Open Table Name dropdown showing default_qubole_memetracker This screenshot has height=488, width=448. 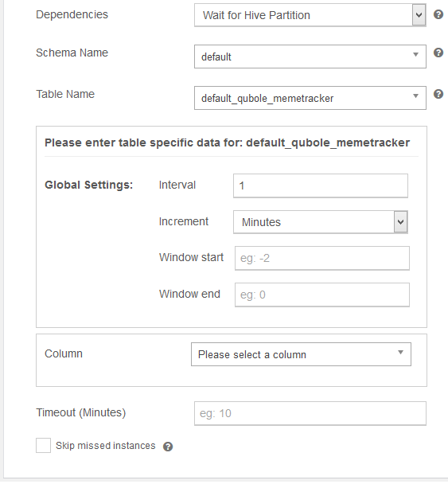310,98
